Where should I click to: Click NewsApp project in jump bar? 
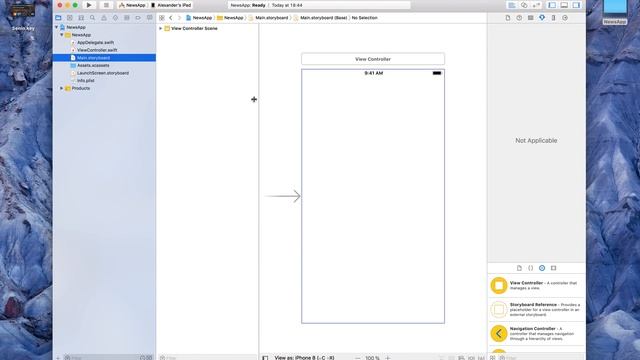pos(199,18)
